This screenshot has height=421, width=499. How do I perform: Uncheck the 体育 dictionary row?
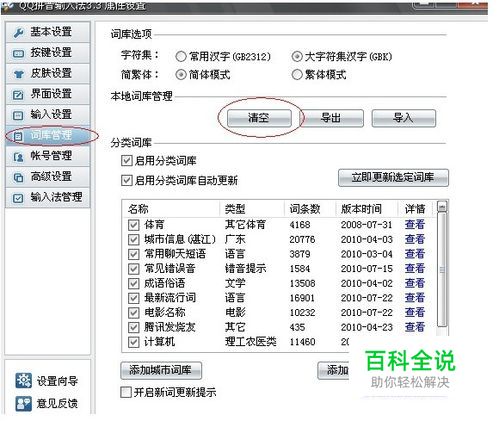(133, 225)
